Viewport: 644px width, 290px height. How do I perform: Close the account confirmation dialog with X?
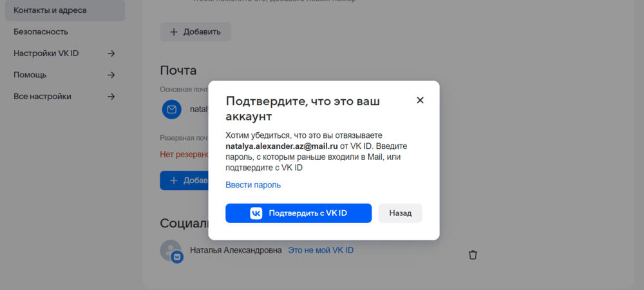420,101
